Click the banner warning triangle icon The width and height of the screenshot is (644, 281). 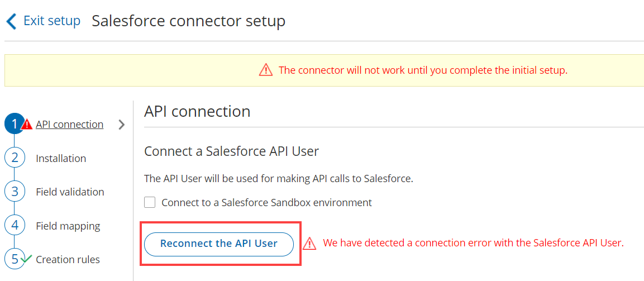point(266,70)
